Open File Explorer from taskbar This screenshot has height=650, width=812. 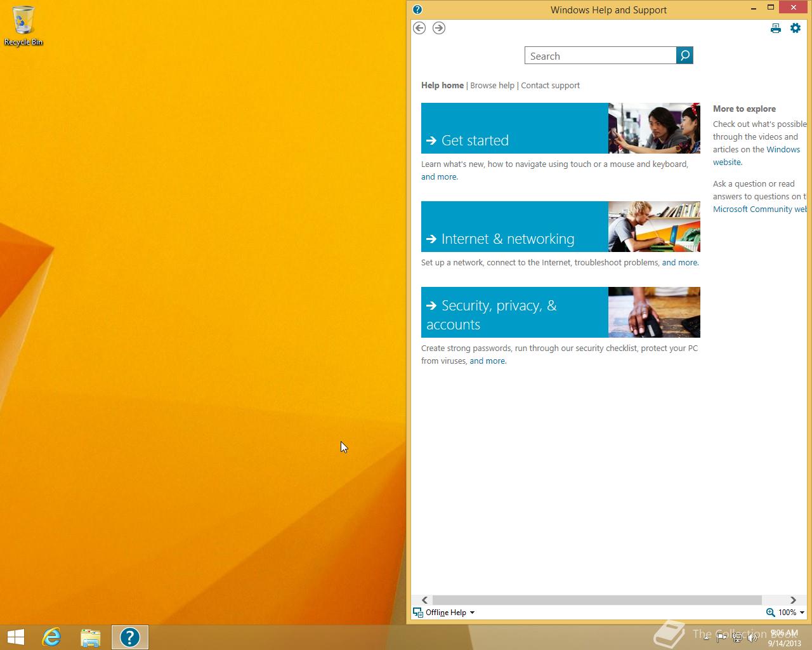point(91,637)
